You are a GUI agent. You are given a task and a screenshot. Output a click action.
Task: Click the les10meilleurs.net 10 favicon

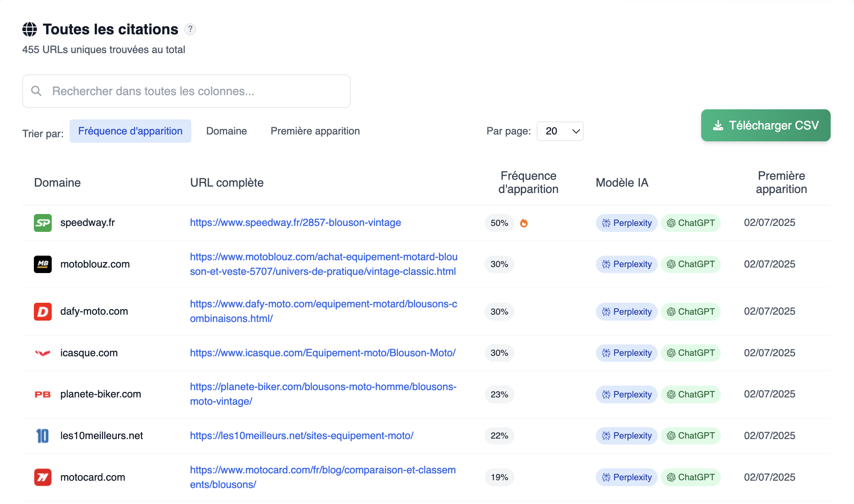click(x=43, y=436)
